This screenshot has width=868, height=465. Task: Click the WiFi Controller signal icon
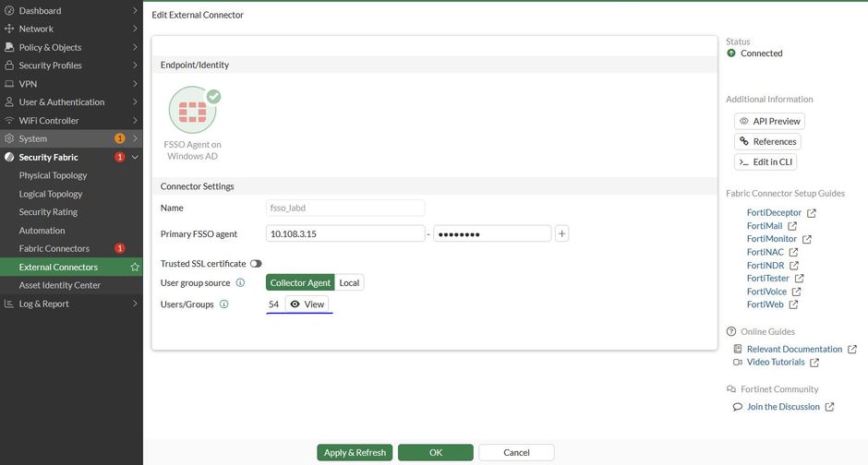[x=9, y=120]
